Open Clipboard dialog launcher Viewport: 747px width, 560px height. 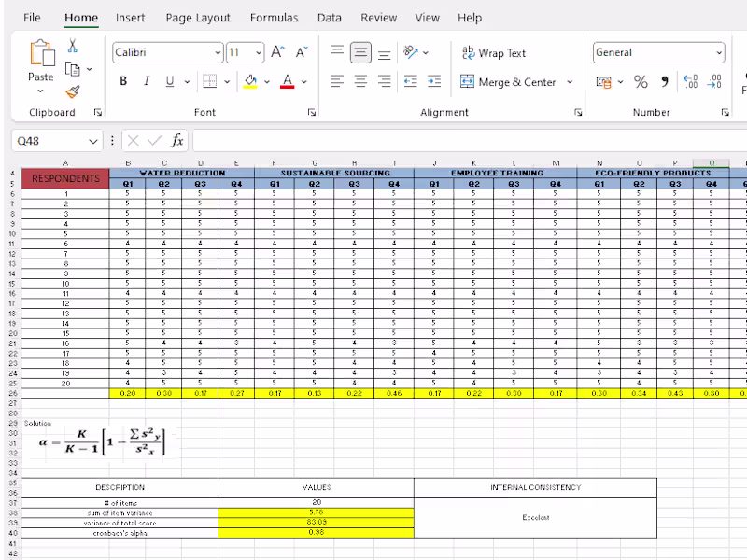98,112
